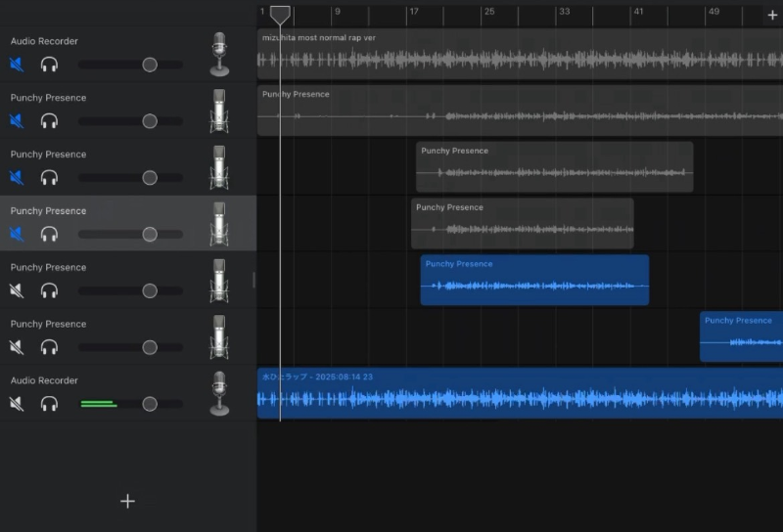Solo the last Punchy Presence track
The image size is (783, 532).
point(49,347)
